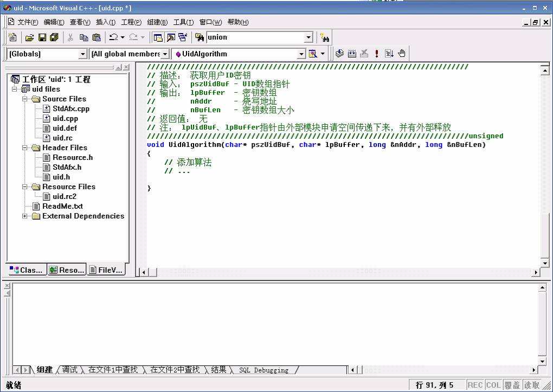This screenshot has width=553, height=392.
Task: Click the Paste toolbar icon
Action: click(x=97, y=37)
